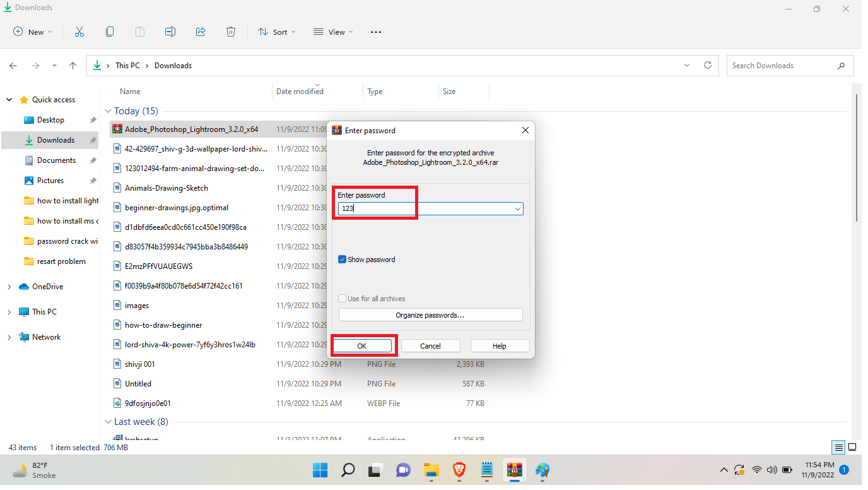
Task: Collapse the Today (15) group
Action: [108, 111]
